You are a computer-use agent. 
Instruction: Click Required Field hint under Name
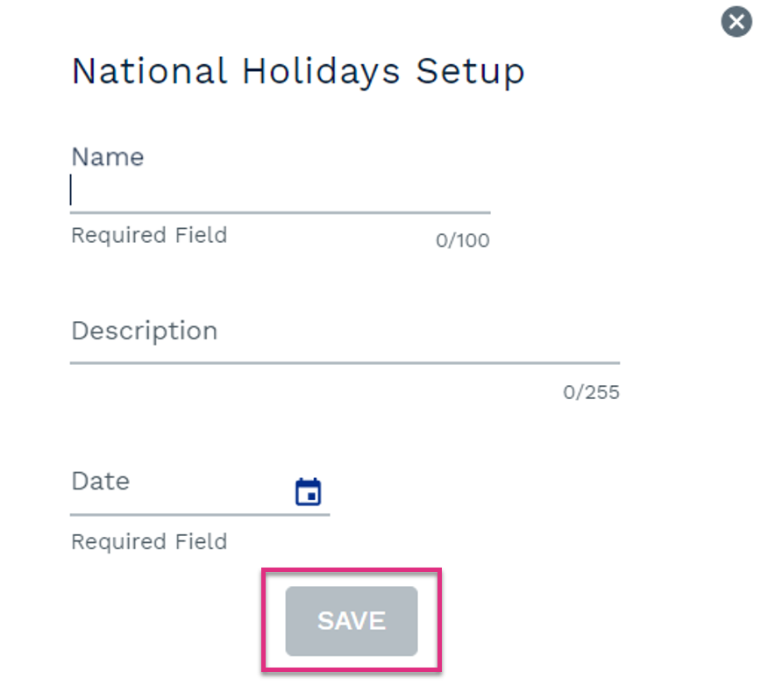(x=149, y=235)
